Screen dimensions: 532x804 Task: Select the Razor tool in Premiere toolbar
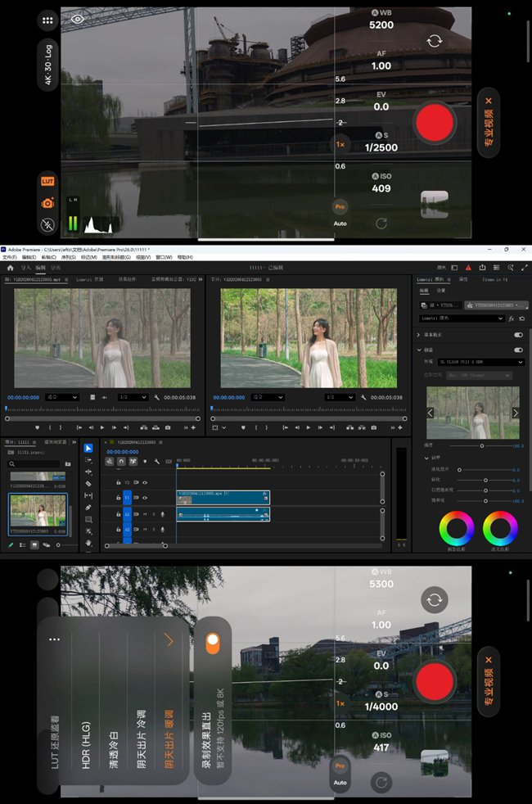[88, 484]
